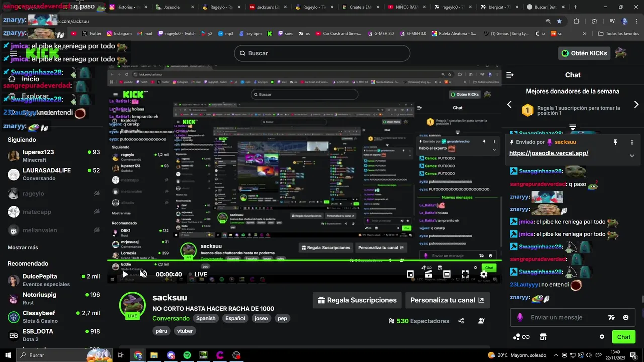Collapse the weekly top donors banner
Image resolution: width=644 pixels, height=362 pixels.
click(572, 127)
